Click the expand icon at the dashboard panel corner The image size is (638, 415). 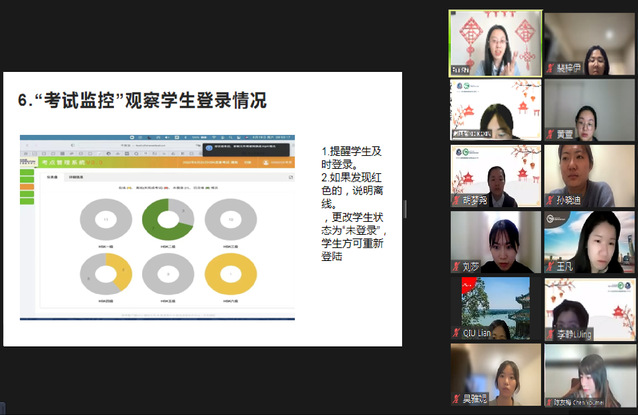tap(291, 176)
